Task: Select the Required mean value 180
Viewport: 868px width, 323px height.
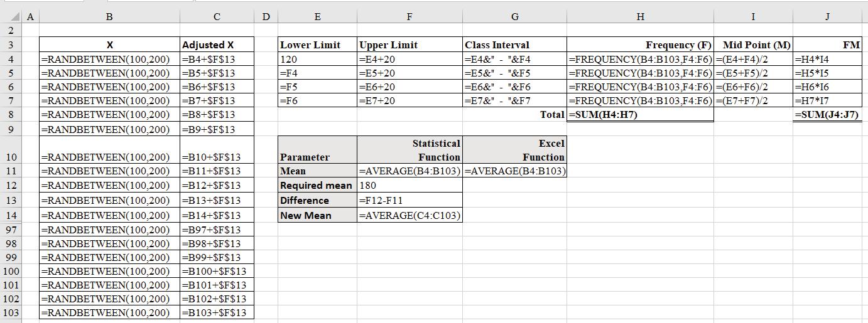Action: (410, 186)
